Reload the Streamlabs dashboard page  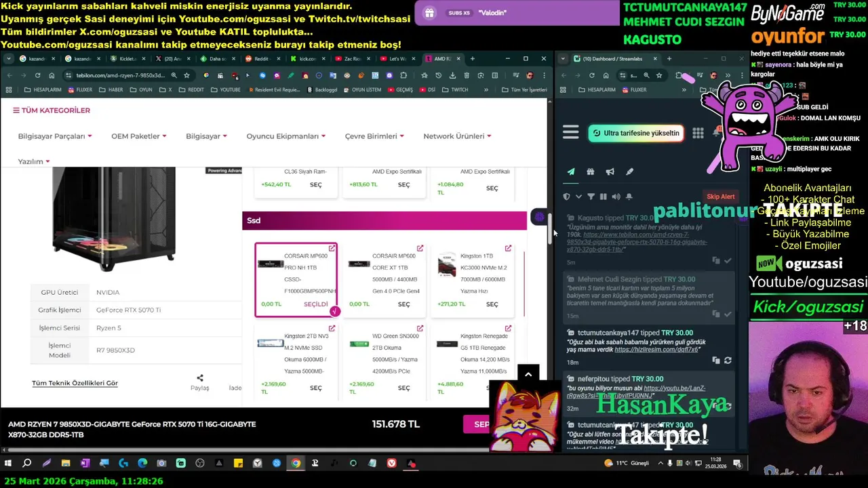click(x=591, y=75)
